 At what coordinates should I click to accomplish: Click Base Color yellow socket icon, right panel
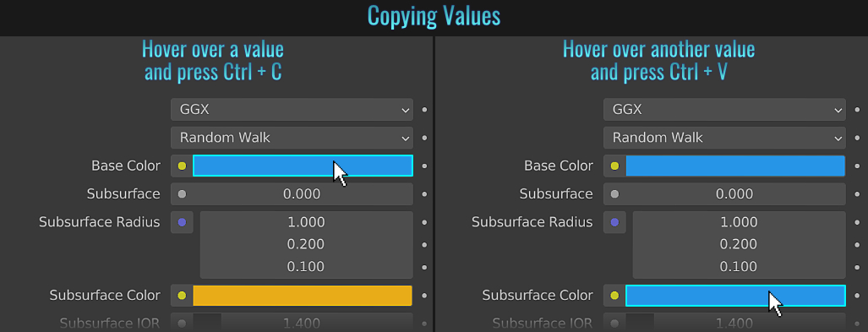tap(614, 166)
